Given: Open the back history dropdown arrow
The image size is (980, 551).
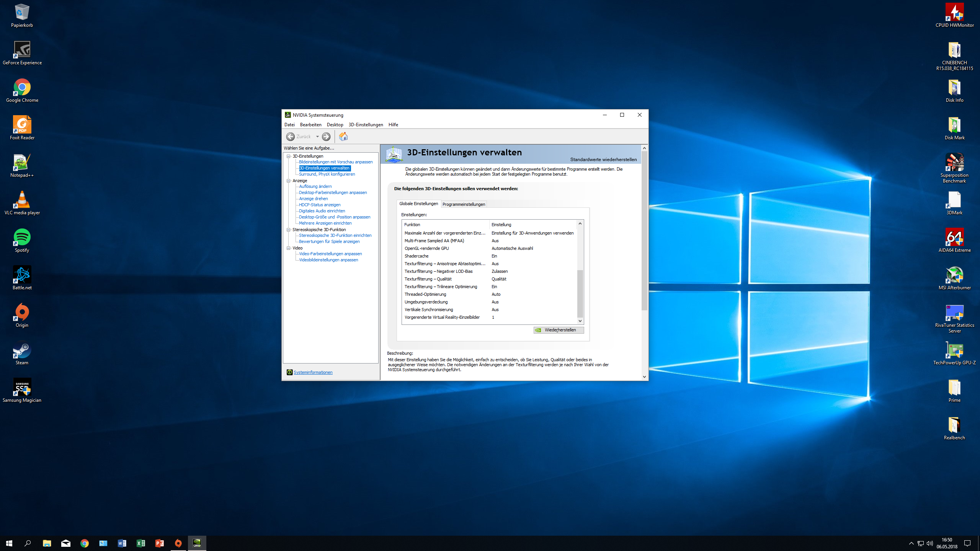Looking at the screenshot, I should 317,137.
